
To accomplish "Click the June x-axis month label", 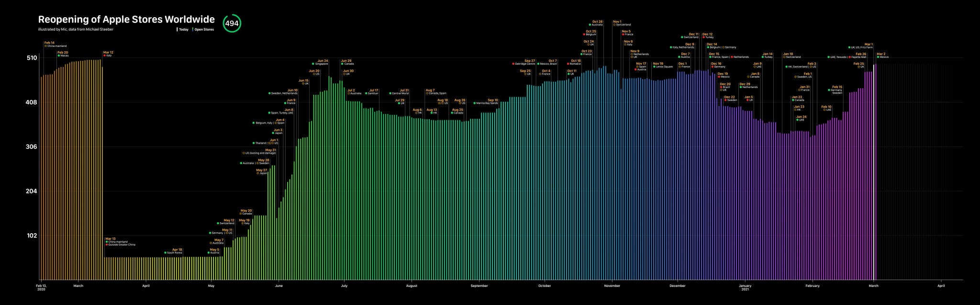I will (279, 286).
